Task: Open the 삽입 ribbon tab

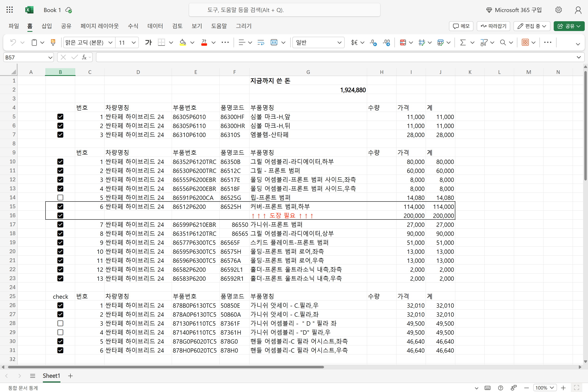Action: 47,26
